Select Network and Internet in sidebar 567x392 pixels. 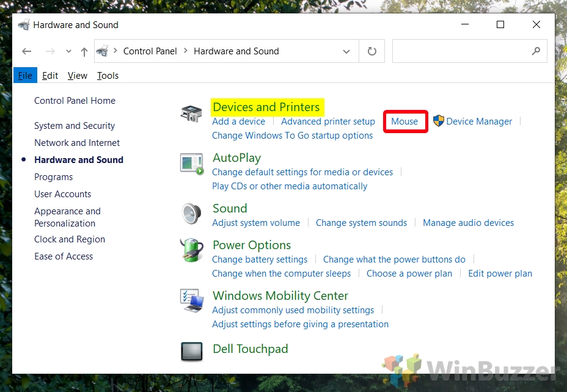[77, 143]
